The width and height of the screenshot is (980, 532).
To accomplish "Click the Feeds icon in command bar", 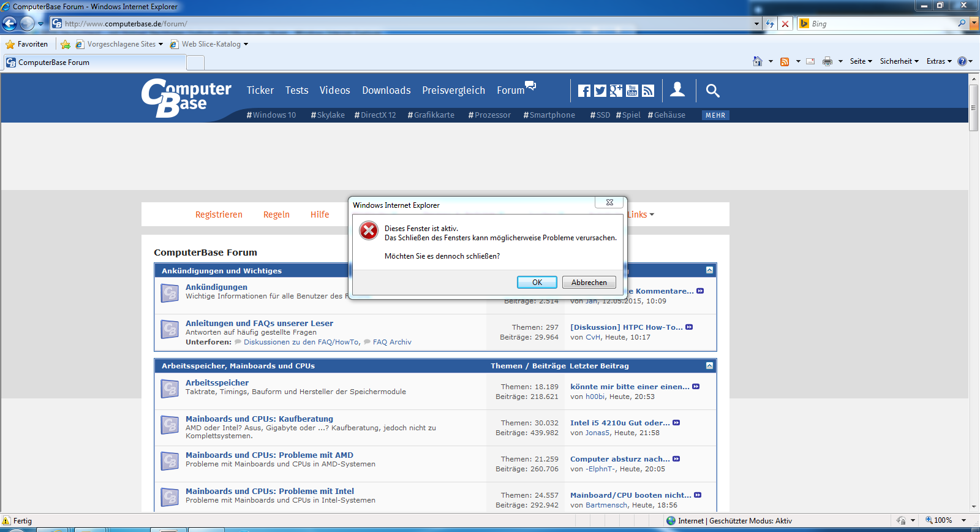I will coord(785,61).
